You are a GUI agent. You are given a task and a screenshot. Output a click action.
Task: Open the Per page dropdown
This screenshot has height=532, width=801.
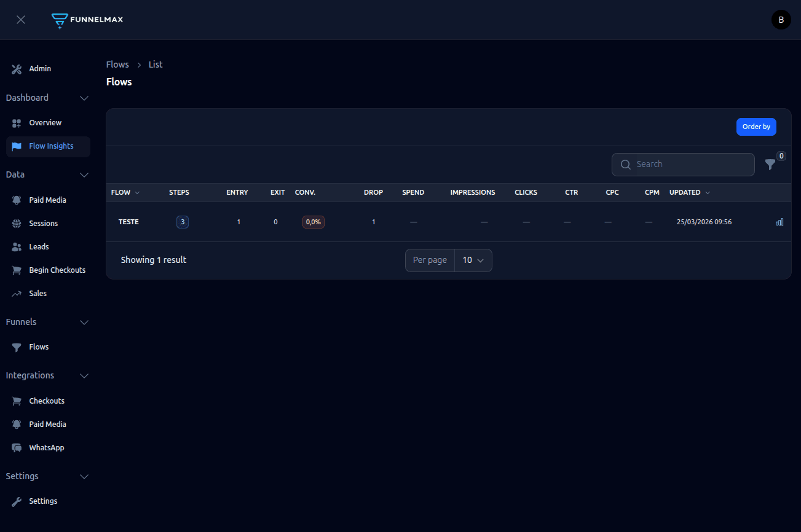click(473, 260)
